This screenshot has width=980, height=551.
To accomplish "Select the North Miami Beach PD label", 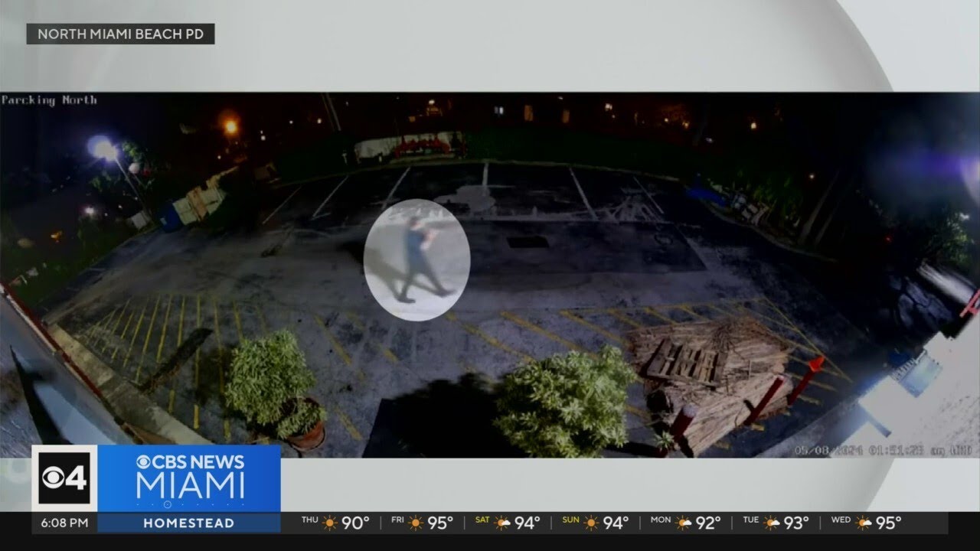I will click(x=120, y=34).
